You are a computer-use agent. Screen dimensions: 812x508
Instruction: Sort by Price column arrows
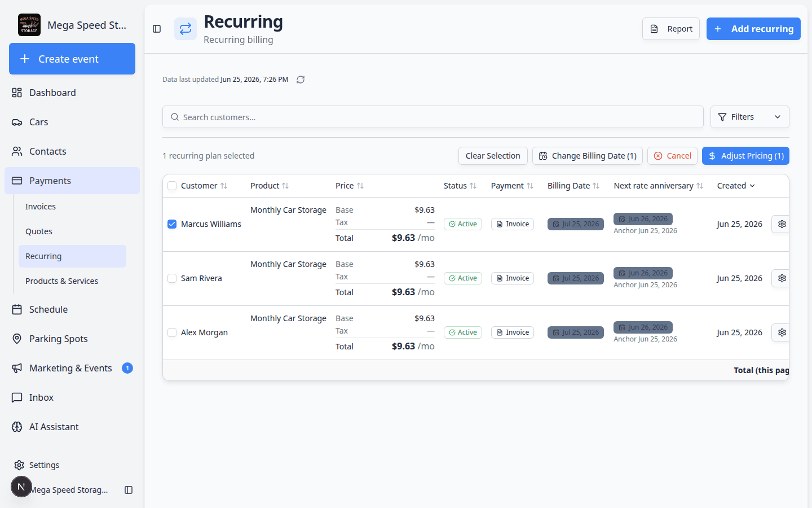[x=360, y=186]
